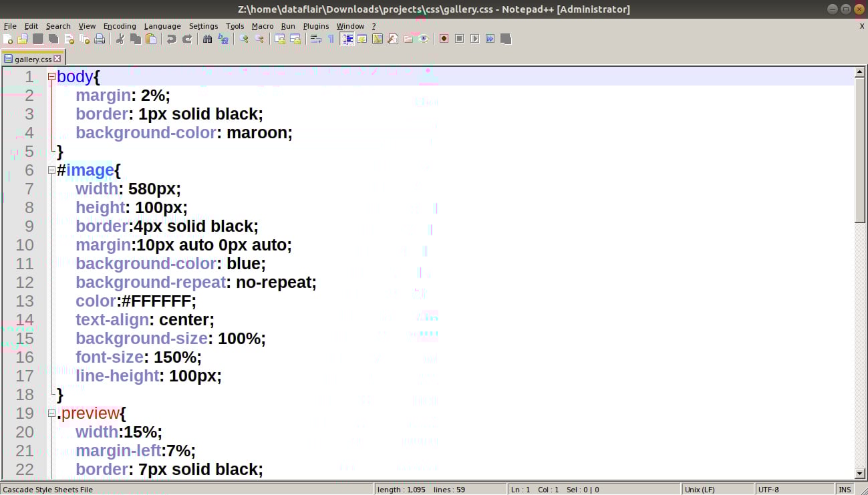
Task: Collapse the body rule fold marker
Action: coord(51,77)
